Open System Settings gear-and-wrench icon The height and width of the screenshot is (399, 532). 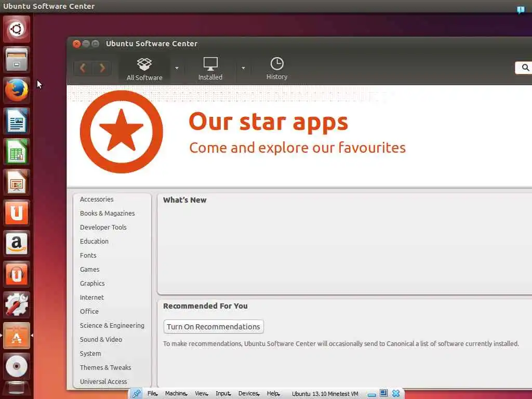(x=16, y=304)
